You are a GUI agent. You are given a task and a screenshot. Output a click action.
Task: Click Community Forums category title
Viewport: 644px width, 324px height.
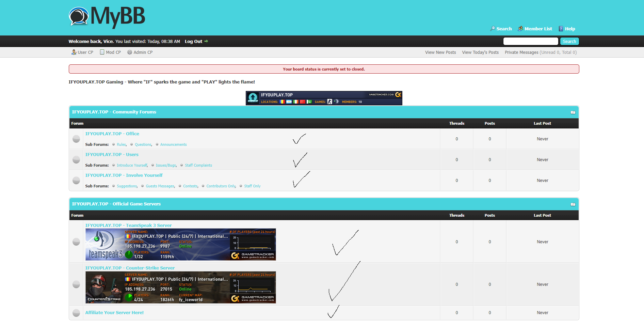click(114, 112)
